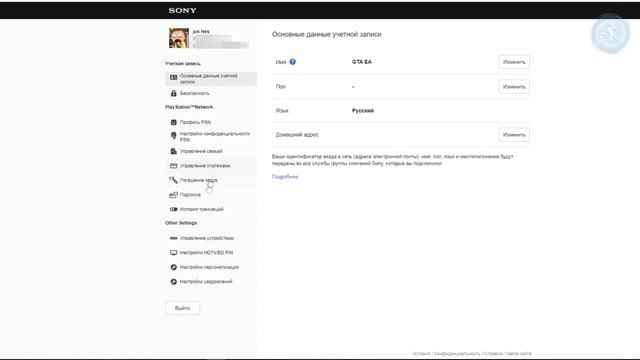Click the Выйти sign-out button
This screenshot has width=640, height=360.
pos(182,308)
